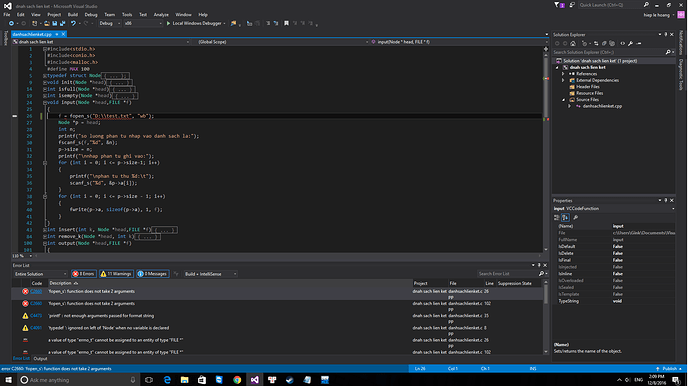Open Visual Studio from Windows taskbar
Image resolution: width=690 pixels, height=386 pixels.
(x=255, y=380)
